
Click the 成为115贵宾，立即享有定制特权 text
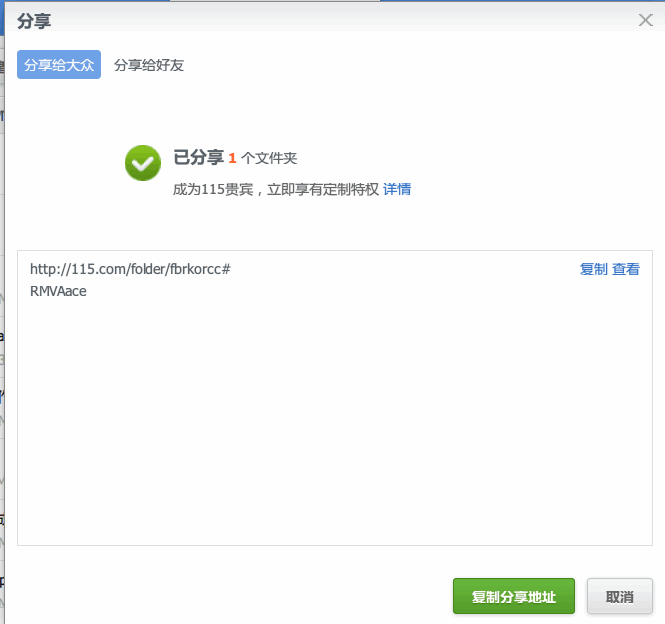coord(276,189)
